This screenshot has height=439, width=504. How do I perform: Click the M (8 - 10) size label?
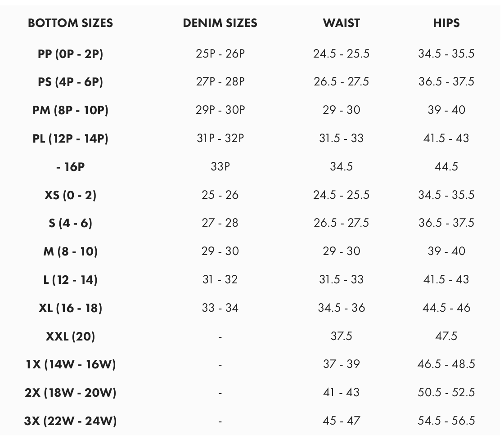tap(71, 251)
